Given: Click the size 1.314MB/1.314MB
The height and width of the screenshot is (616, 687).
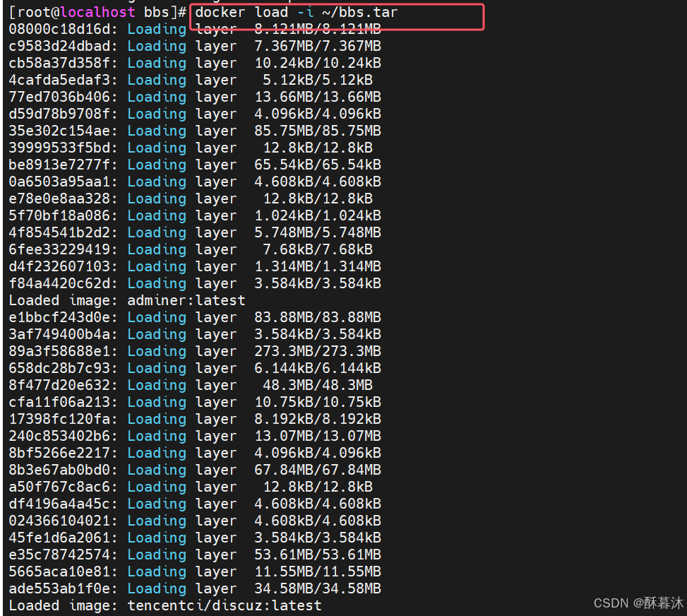Looking at the screenshot, I should (x=318, y=266).
